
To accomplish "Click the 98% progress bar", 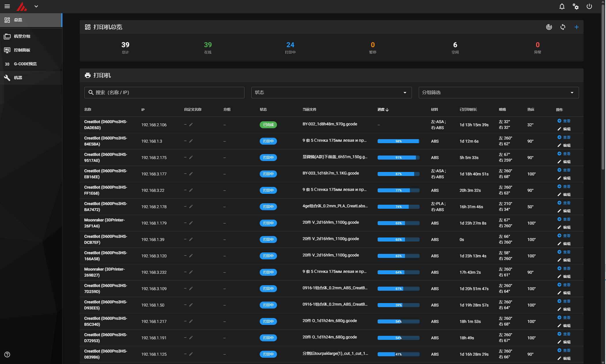I will (x=398, y=141).
